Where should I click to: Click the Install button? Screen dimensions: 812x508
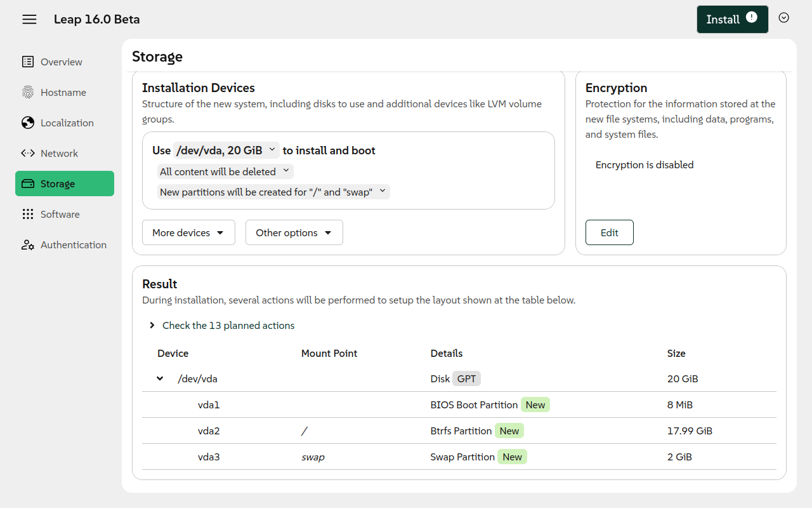tap(732, 19)
